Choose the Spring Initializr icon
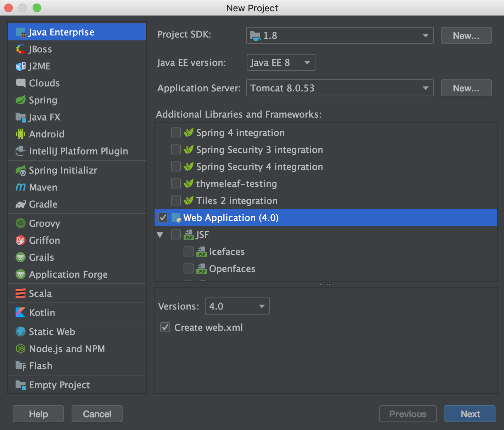This screenshot has height=430, width=504. click(x=21, y=170)
